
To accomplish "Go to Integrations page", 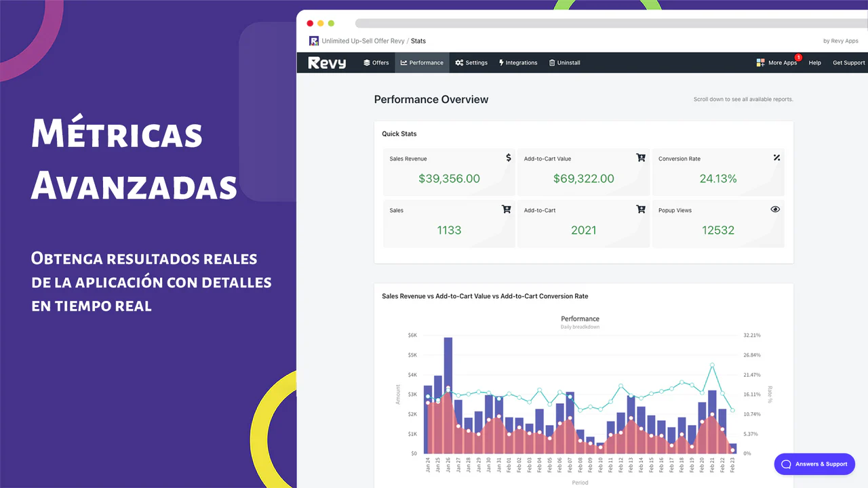I will point(517,62).
